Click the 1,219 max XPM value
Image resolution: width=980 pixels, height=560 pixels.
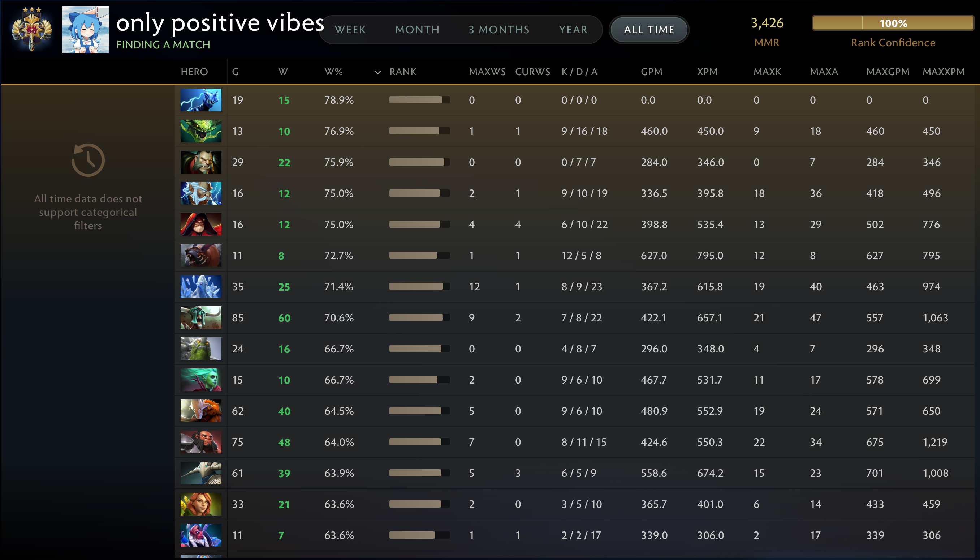tap(935, 442)
